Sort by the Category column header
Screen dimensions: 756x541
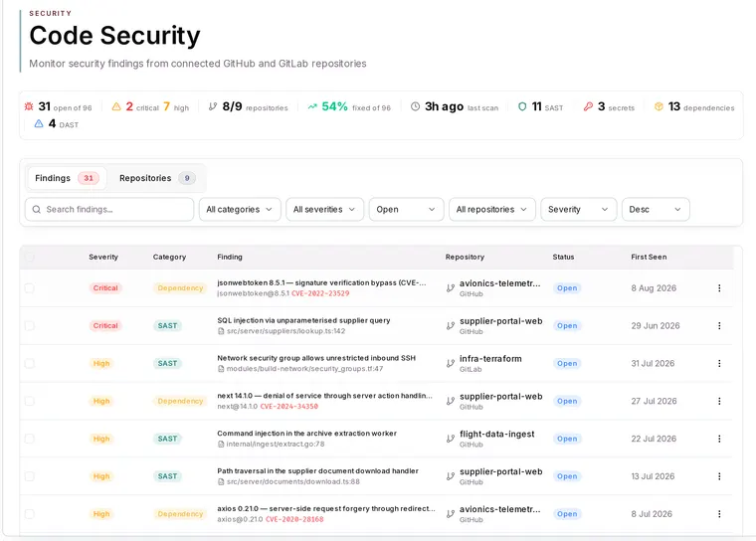(x=169, y=257)
